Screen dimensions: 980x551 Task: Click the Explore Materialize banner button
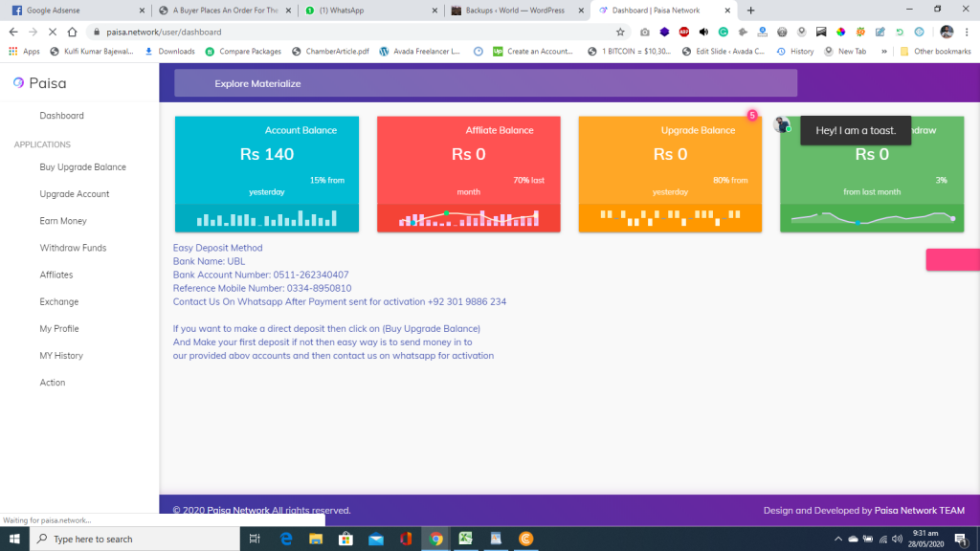[485, 83]
